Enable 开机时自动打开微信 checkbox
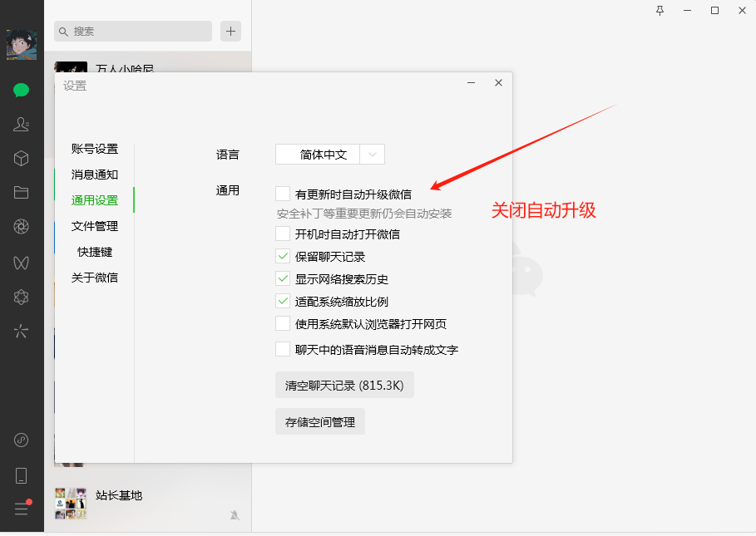 283,234
